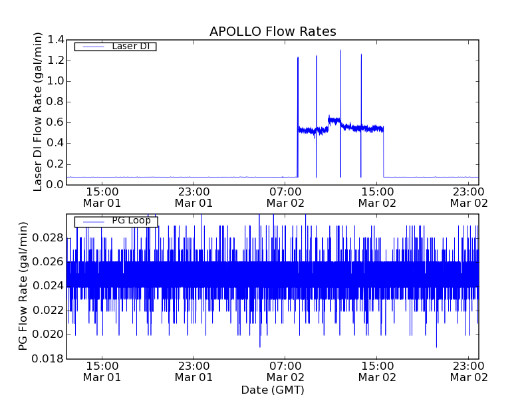Screen dimensions: 532x399
Task: Click the tallest spike in the Laser DI plot
Action: [340, 85]
